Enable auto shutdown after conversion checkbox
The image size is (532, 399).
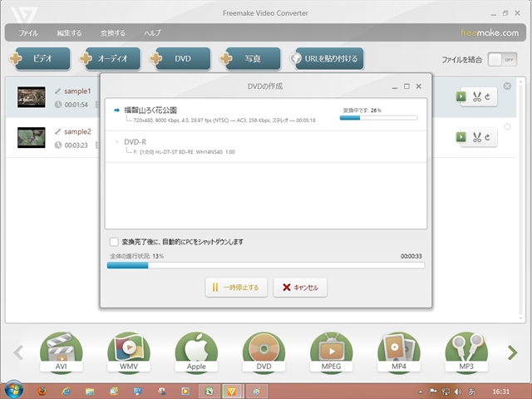pyautogui.click(x=114, y=242)
